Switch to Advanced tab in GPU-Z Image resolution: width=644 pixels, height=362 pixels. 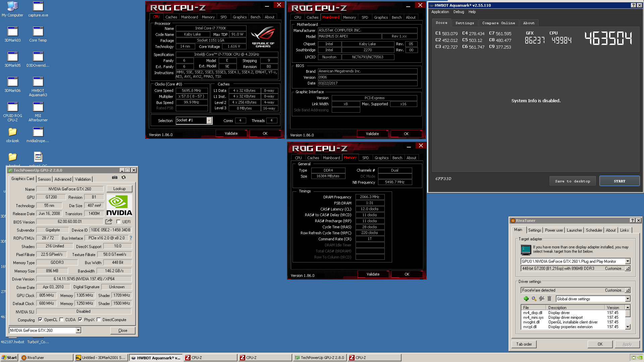[x=63, y=179]
